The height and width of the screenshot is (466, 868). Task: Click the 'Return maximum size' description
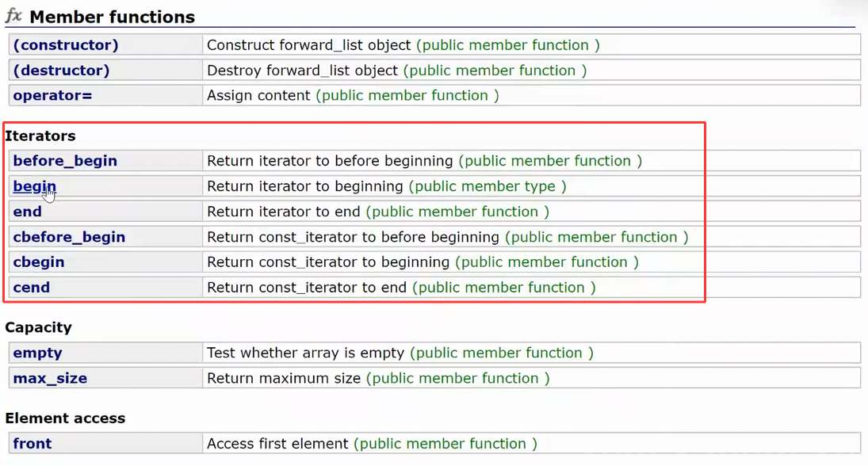coord(284,378)
